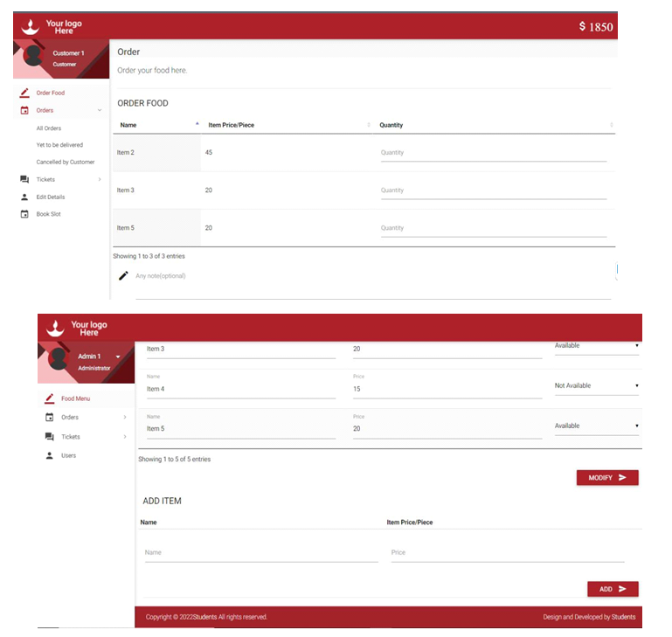Click 'Design and Developed by Students' footer text
The width and height of the screenshot is (672, 637).
(589, 617)
